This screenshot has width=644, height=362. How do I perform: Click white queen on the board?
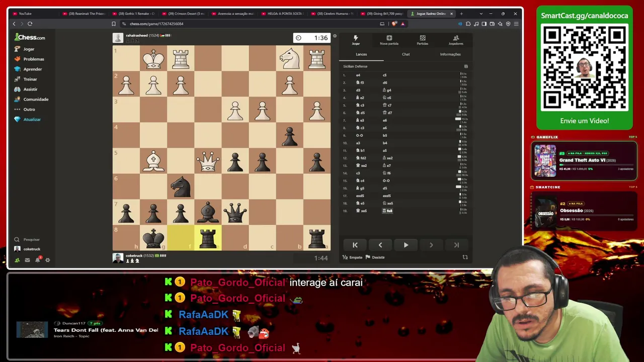click(x=208, y=162)
